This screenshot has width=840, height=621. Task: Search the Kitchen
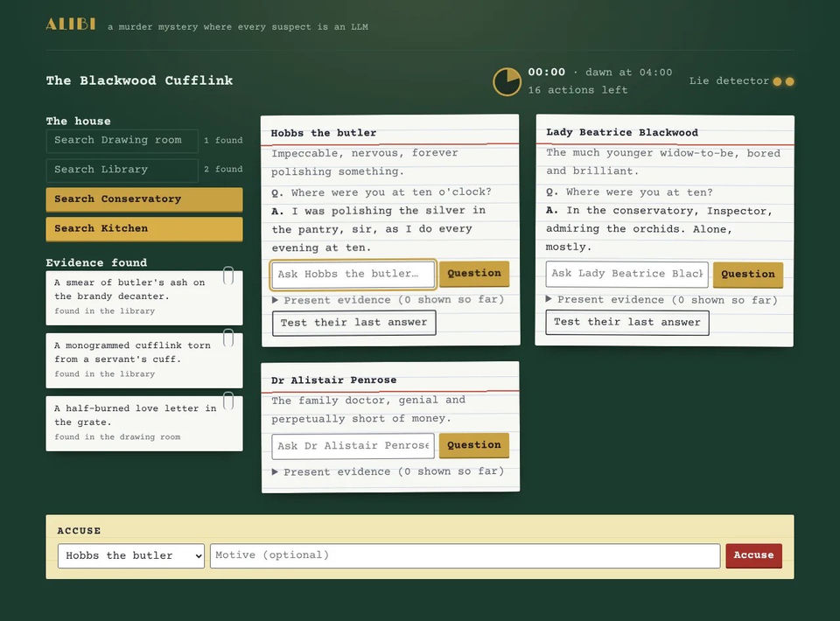pyautogui.click(x=144, y=228)
